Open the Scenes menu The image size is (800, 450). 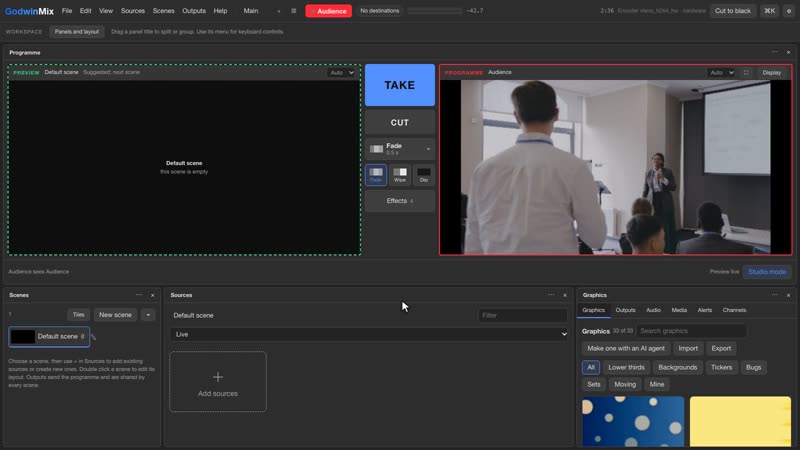coord(163,11)
